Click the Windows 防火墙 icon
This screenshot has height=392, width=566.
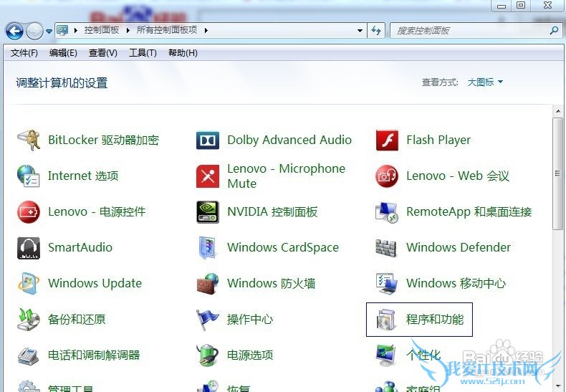tap(208, 283)
